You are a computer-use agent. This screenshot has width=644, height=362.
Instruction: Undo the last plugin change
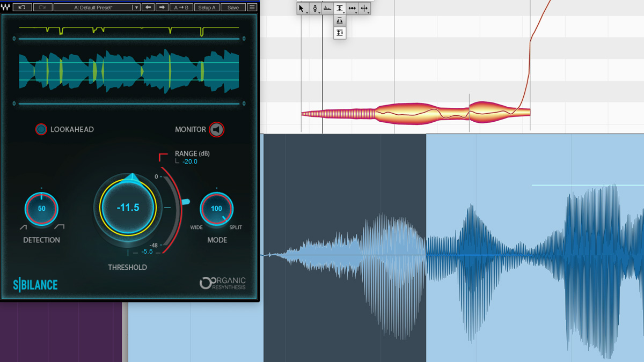pos(22,8)
